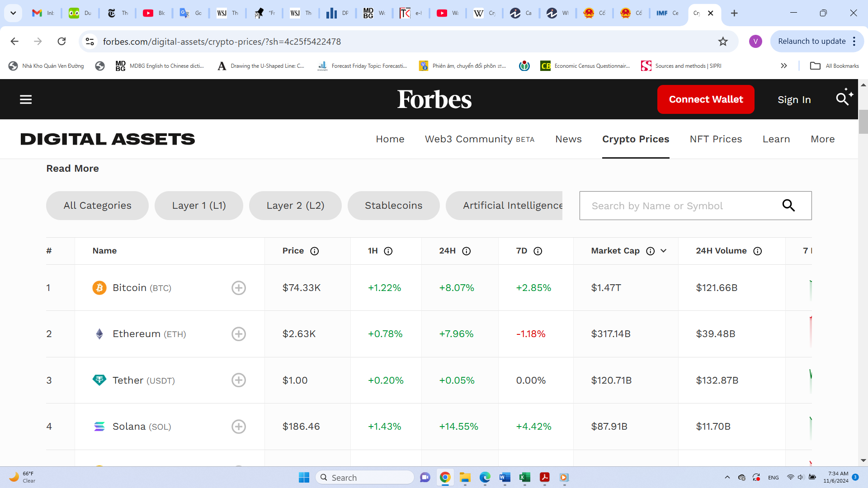Click the page vertical scrollbar thumb
Image resolution: width=868 pixels, height=488 pixels.
point(863,122)
